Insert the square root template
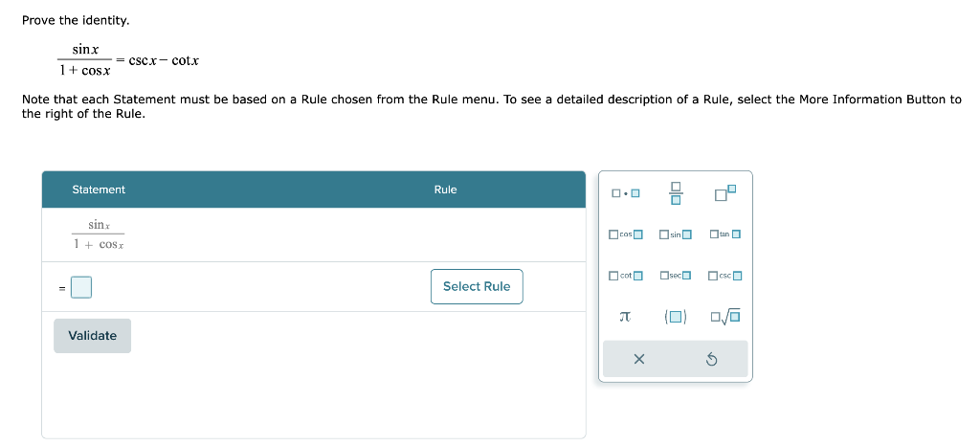980x446 pixels. (725, 318)
